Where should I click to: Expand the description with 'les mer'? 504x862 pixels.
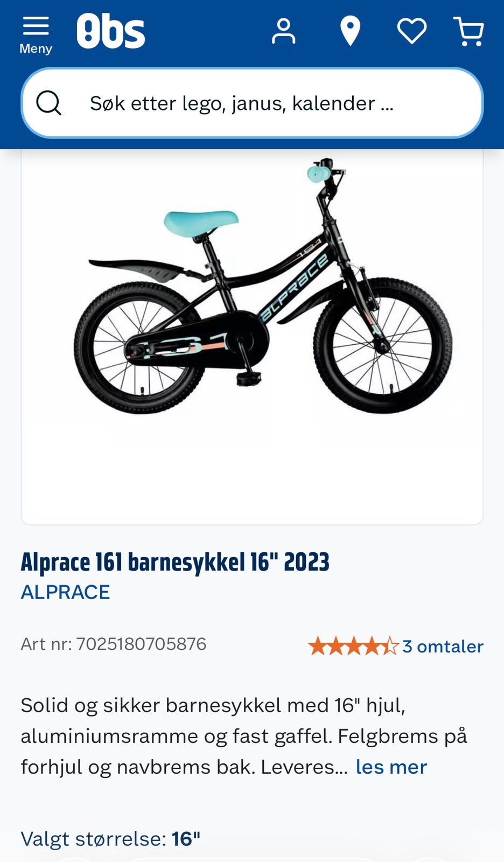[391, 767]
